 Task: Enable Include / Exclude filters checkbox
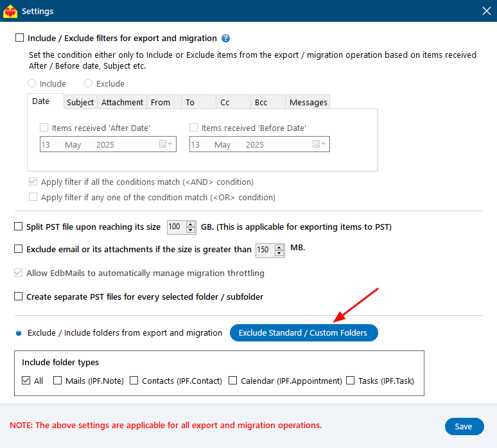click(20, 38)
